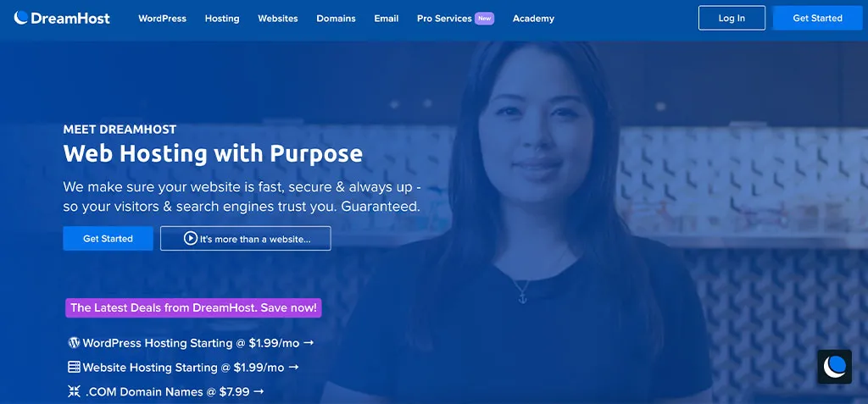868x404 pixels.
Task: Click the server icon beside Website Hosting
Action: pos(75,367)
